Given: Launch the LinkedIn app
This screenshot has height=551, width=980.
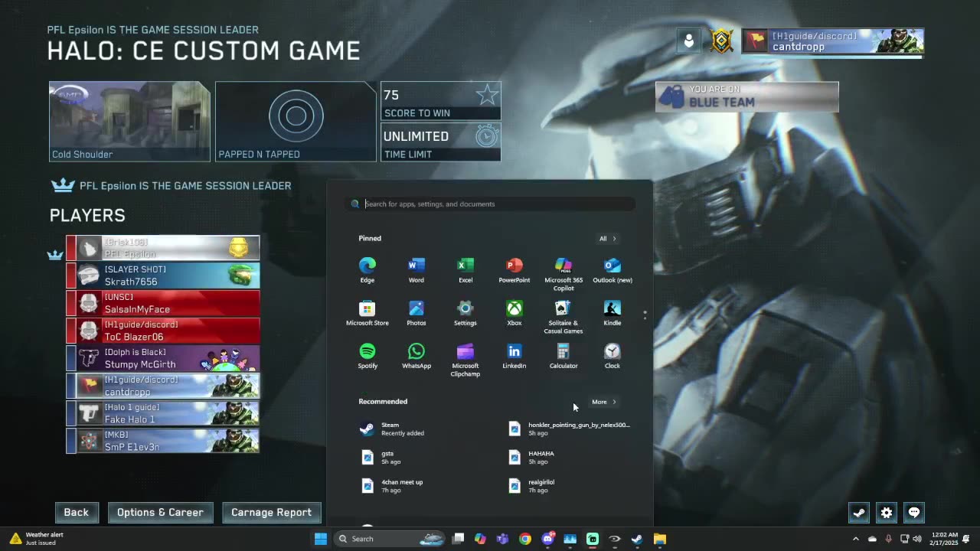Looking at the screenshot, I should pos(514,356).
